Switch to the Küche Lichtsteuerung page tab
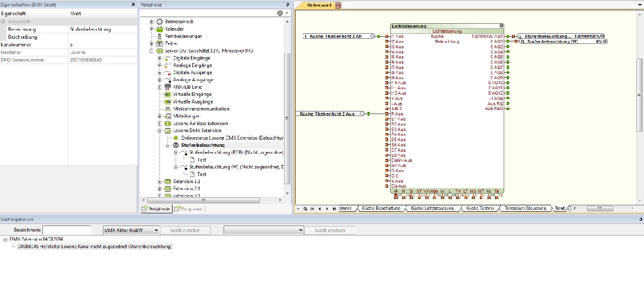Image resolution: width=644 pixels, height=284 pixels. pyautogui.click(x=432, y=208)
